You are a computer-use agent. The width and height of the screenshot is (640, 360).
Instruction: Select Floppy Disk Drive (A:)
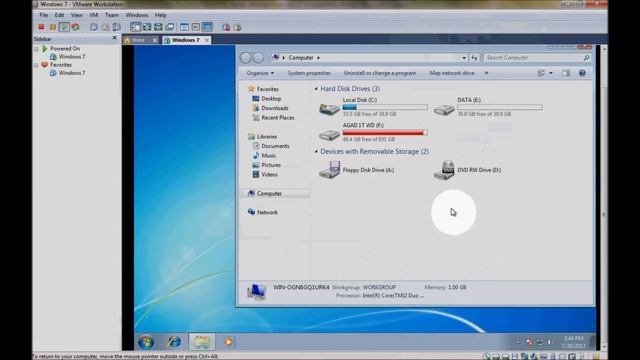point(357,170)
